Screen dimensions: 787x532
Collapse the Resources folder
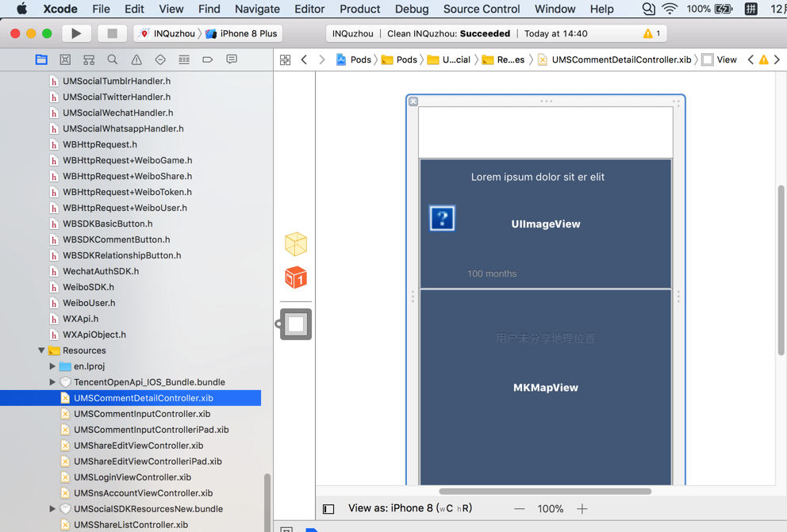point(42,350)
